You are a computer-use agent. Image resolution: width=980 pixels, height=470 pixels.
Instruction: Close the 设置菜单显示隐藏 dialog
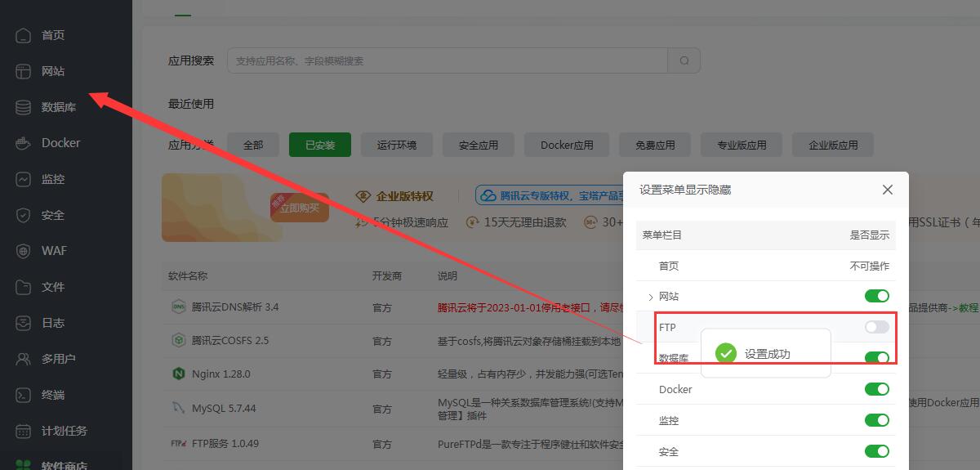(x=888, y=190)
